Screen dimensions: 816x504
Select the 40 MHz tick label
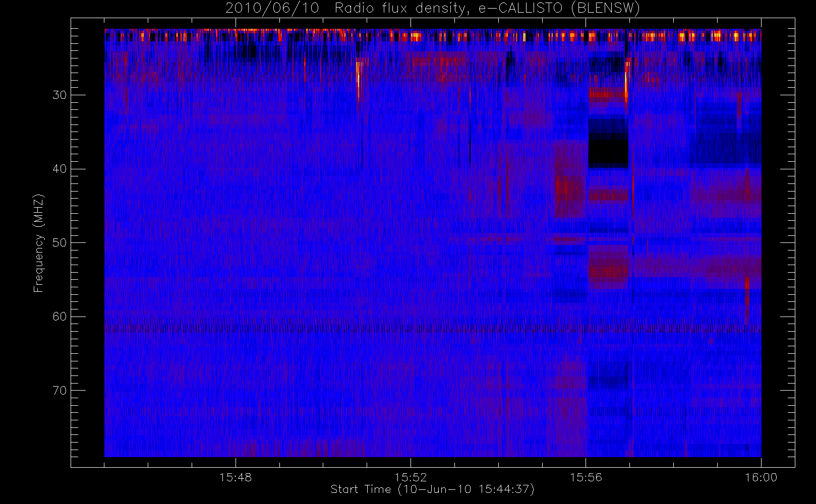pyautogui.click(x=60, y=169)
